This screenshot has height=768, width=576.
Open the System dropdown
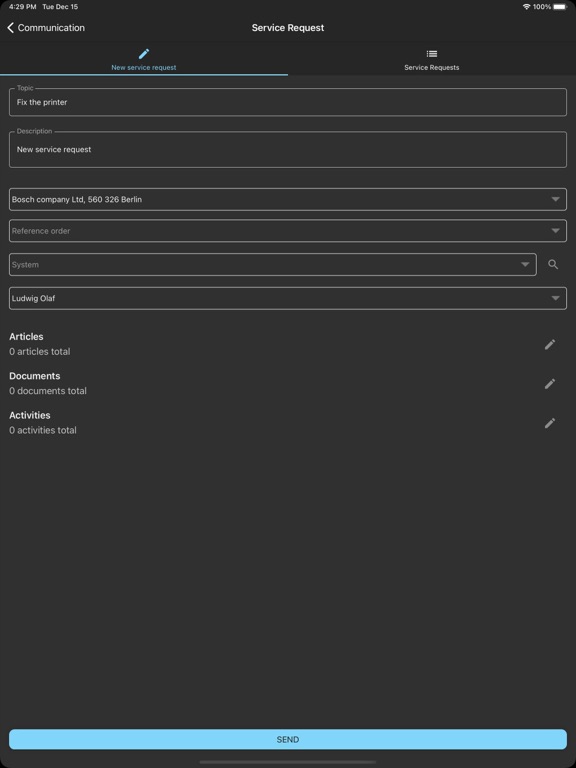click(x=273, y=264)
